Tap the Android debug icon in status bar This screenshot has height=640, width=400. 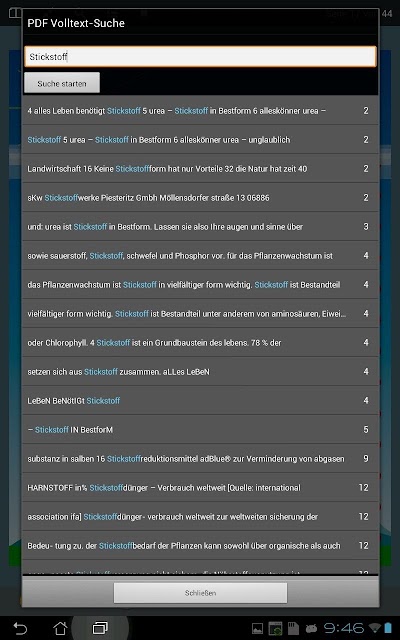[311, 628]
